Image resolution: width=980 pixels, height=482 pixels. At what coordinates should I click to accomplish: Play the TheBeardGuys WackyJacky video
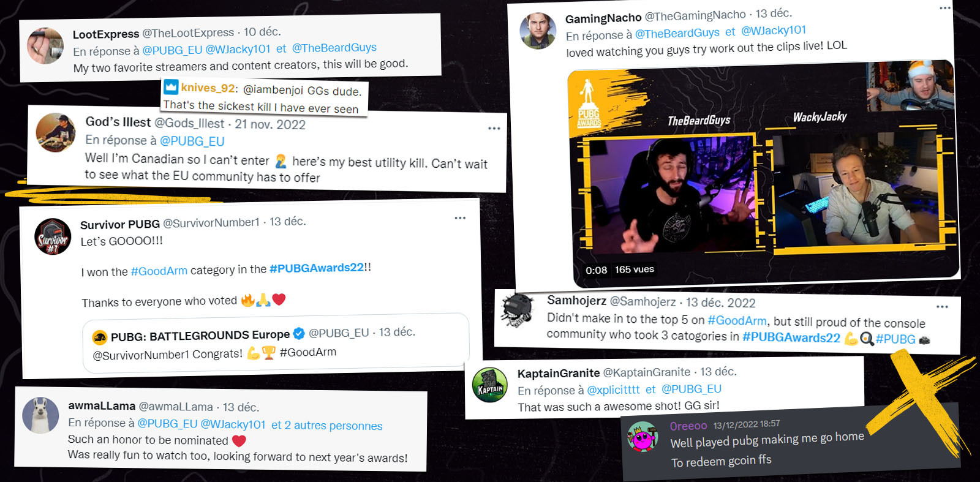[x=764, y=173]
